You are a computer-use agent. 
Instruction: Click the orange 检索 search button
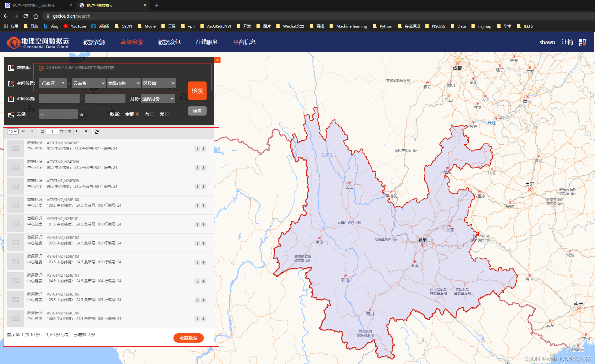pos(197,91)
